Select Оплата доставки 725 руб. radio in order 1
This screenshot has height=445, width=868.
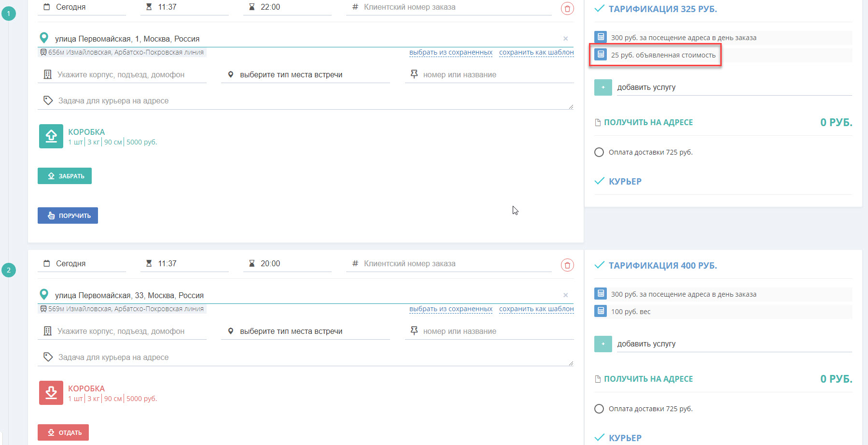[599, 152]
